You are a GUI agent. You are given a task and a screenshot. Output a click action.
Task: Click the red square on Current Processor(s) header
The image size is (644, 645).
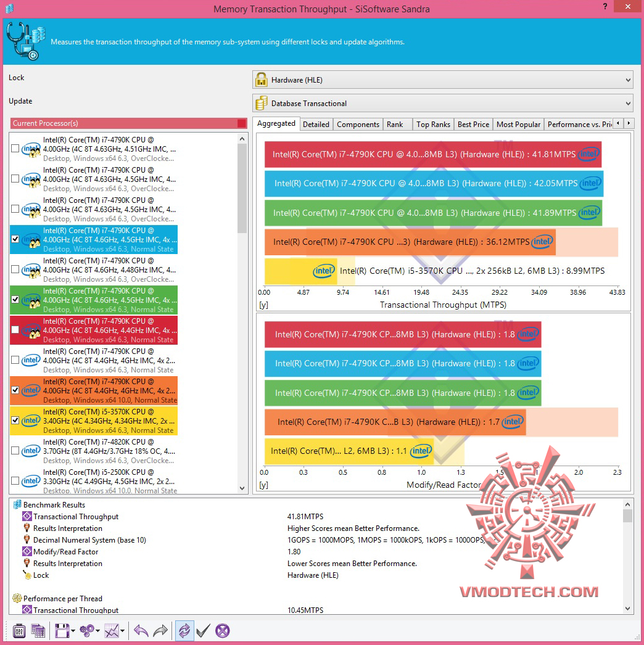pos(242,123)
